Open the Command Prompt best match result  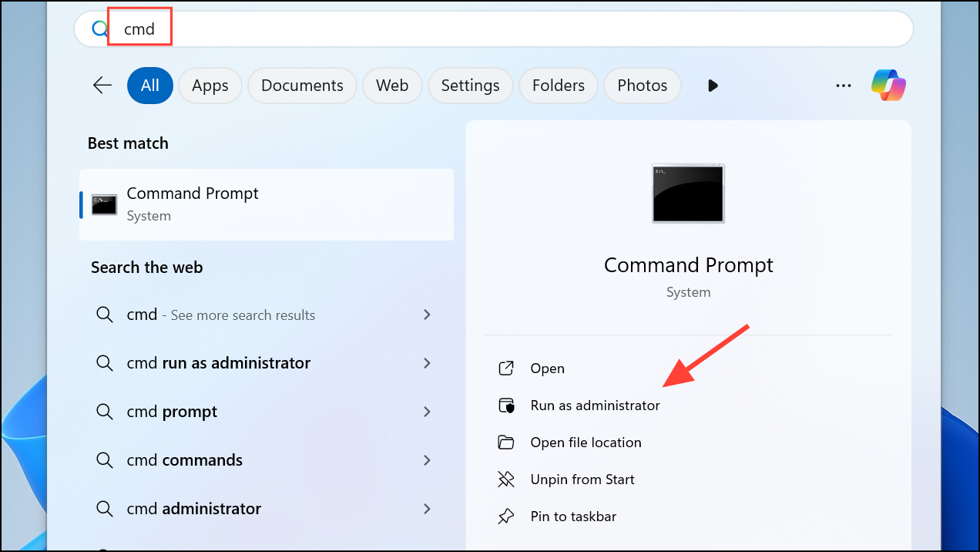[x=267, y=204]
